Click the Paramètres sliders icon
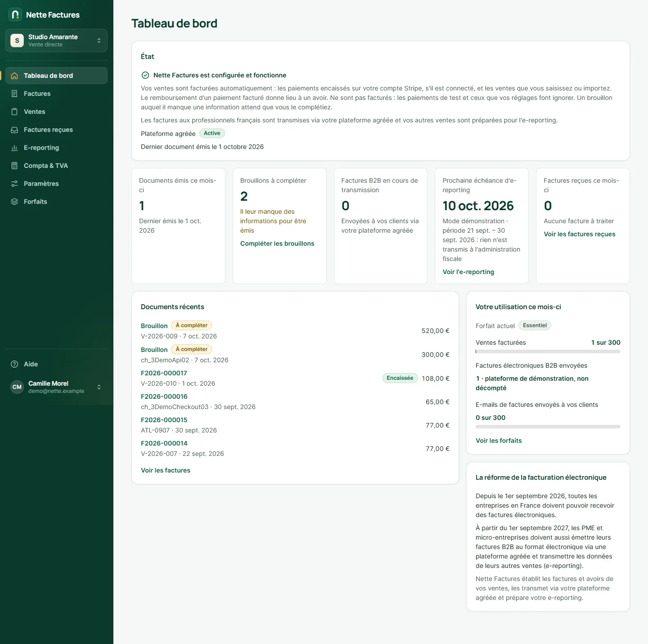This screenshot has height=644, width=648. [x=14, y=184]
